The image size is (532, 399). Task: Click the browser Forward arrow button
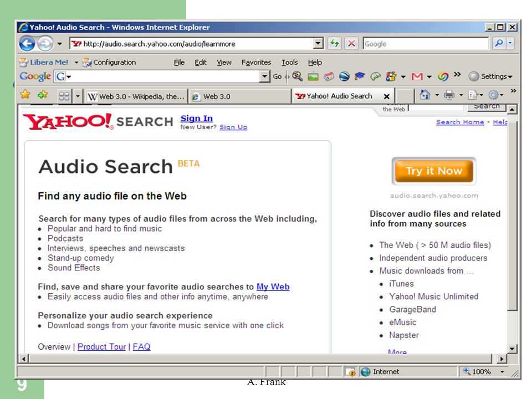pos(45,44)
